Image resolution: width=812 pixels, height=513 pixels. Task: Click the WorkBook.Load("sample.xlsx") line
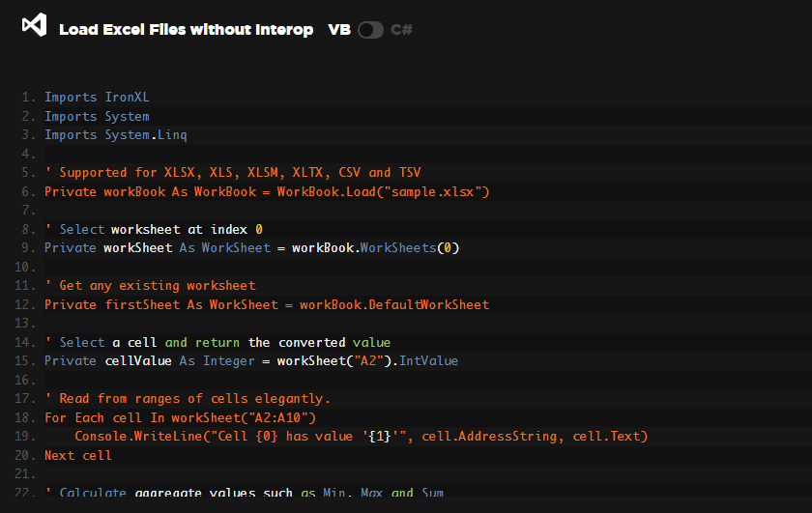[267, 191]
